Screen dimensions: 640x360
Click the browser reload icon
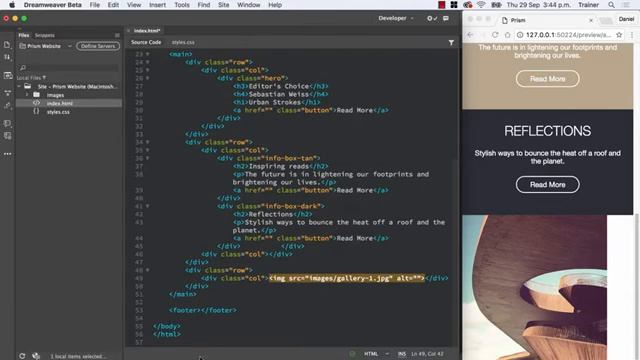click(x=495, y=35)
